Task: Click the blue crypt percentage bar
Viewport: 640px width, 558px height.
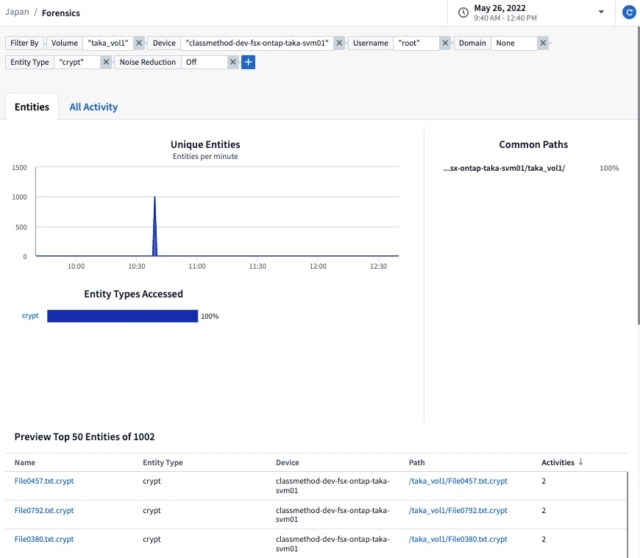Action: [x=122, y=316]
